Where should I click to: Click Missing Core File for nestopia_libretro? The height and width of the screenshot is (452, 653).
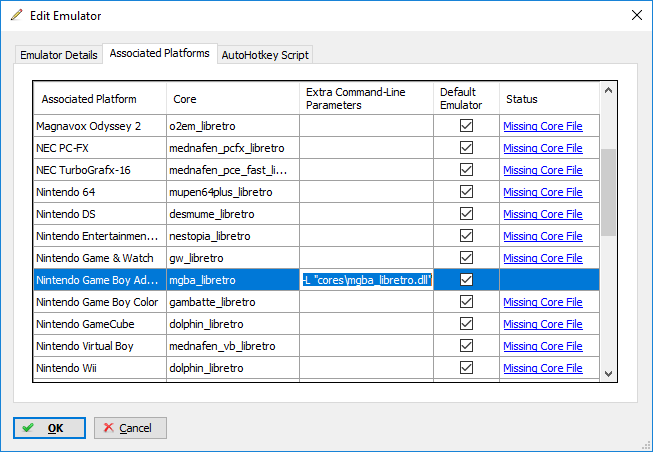coord(543,236)
